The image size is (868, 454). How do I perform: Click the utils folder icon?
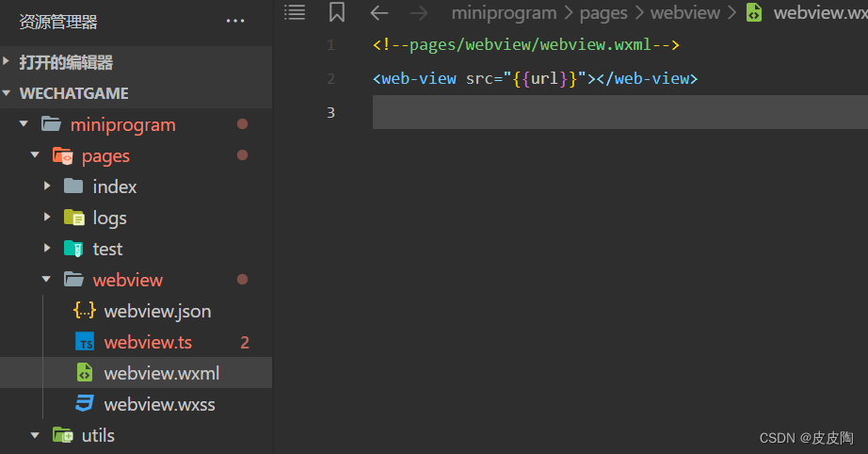62,435
